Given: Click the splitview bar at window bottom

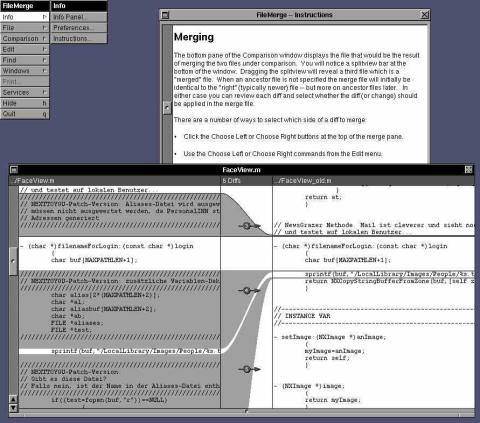Looking at the screenshot, I should click(247, 411).
